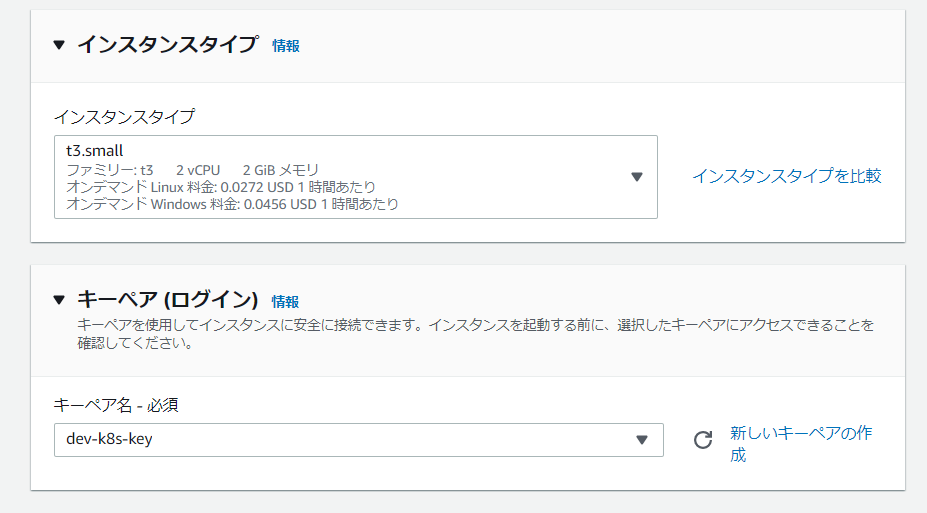The width and height of the screenshot is (927, 513).
Task: Click the オンデマンド Windows 料金 pricing line
Action: pos(232,204)
